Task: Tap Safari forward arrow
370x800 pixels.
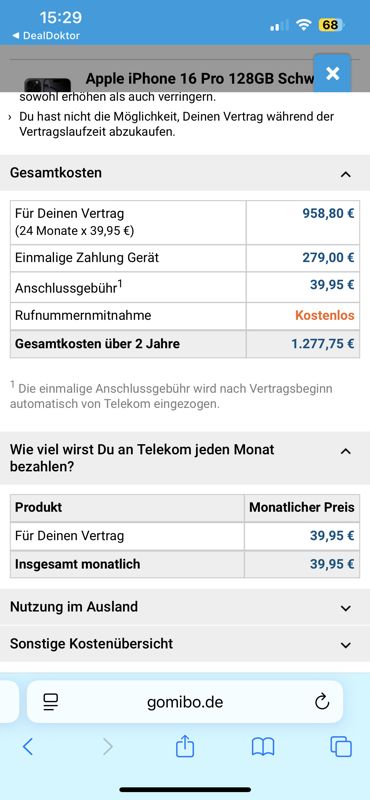Action: tap(107, 747)
